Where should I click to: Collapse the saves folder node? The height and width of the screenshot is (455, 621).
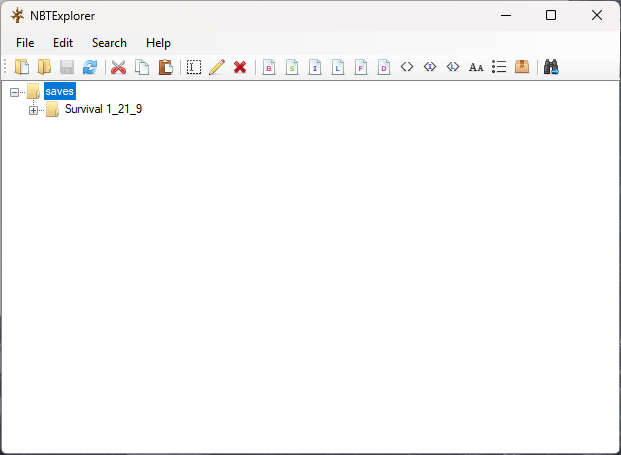(x=14, y=92)
